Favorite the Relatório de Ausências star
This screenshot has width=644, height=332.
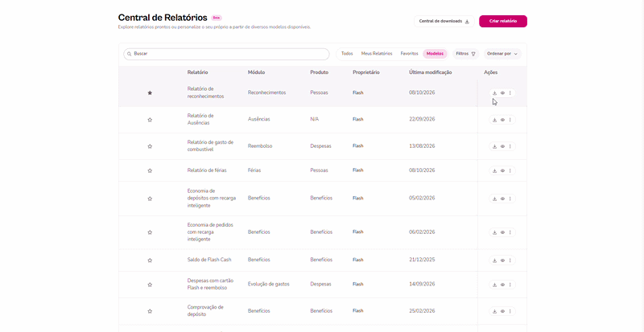pyautogui.click(x=150, y=120)
